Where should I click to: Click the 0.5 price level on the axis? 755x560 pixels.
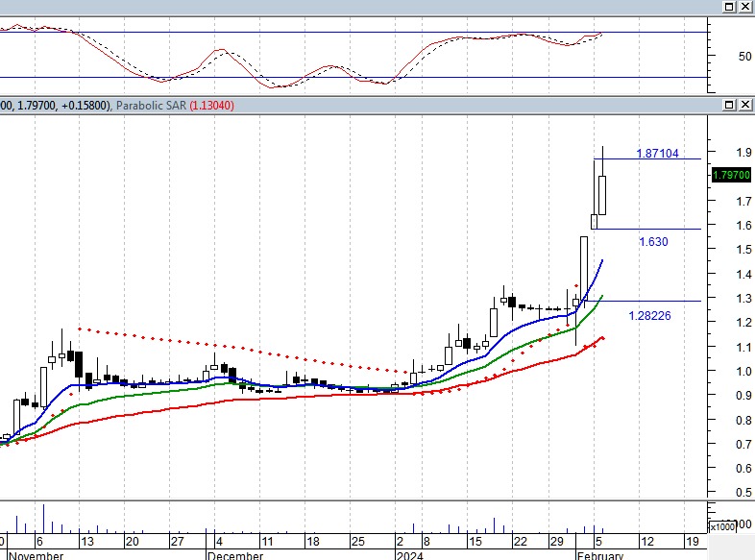click(718, 493)
